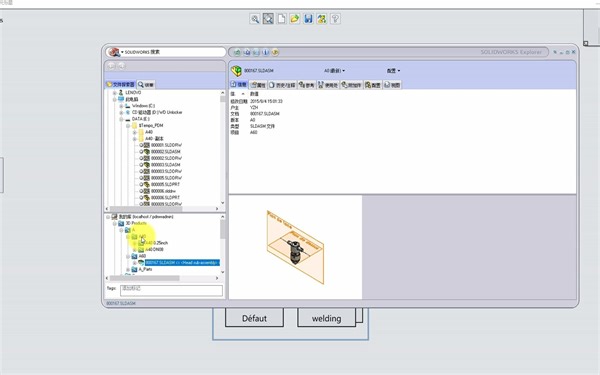The width and height of the screenshot is (600, 375).
Task: Open the Properties tab in the right pane
Action: click(258, 85)
